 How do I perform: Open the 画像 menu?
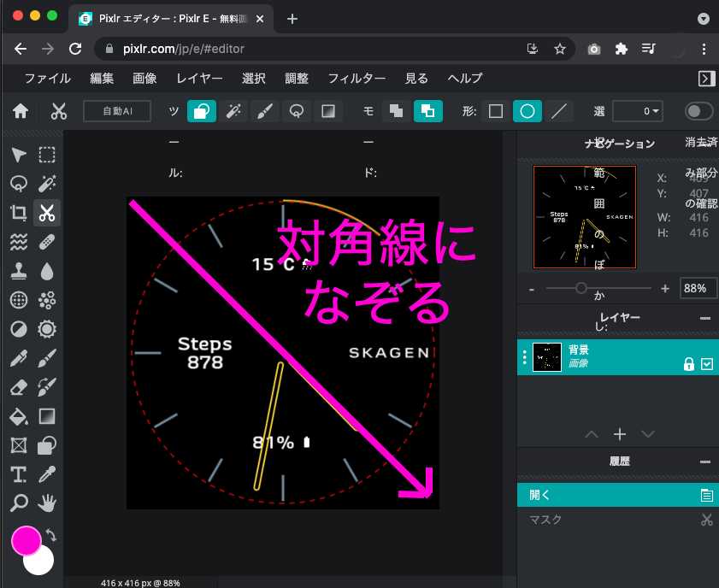tap(144, 79)
